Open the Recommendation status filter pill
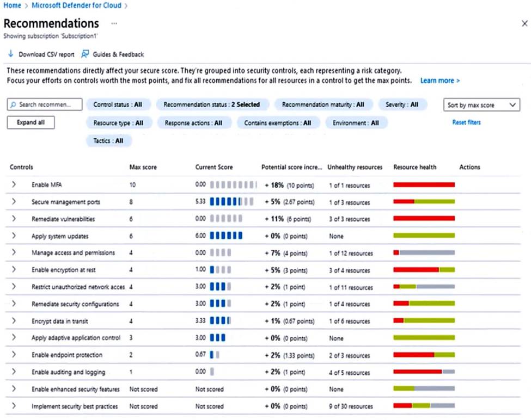This screenshot has height=420, width=531. (211, 104)
